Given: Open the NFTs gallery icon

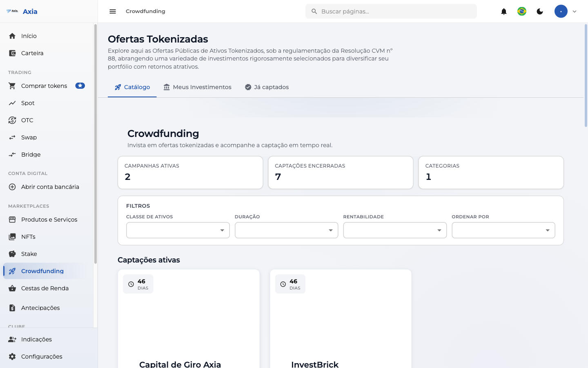Looking at the screenshot, I should (x=12, y=237).
